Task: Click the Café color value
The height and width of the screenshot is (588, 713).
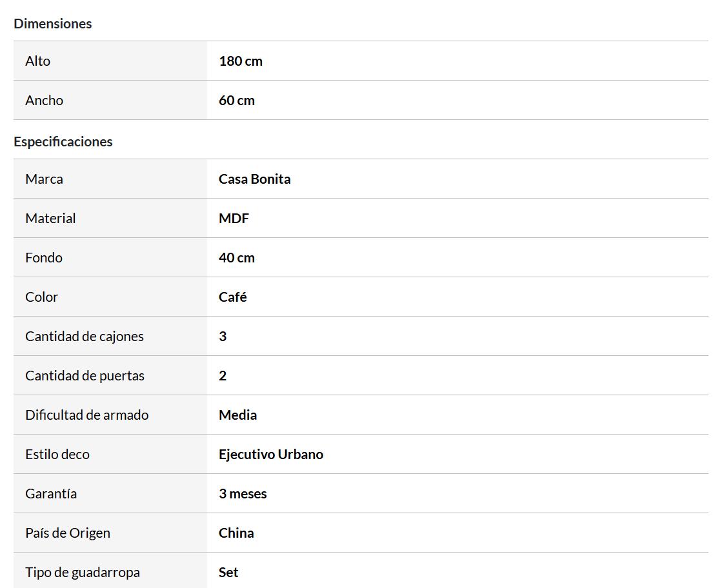Action: click(233, 297)
